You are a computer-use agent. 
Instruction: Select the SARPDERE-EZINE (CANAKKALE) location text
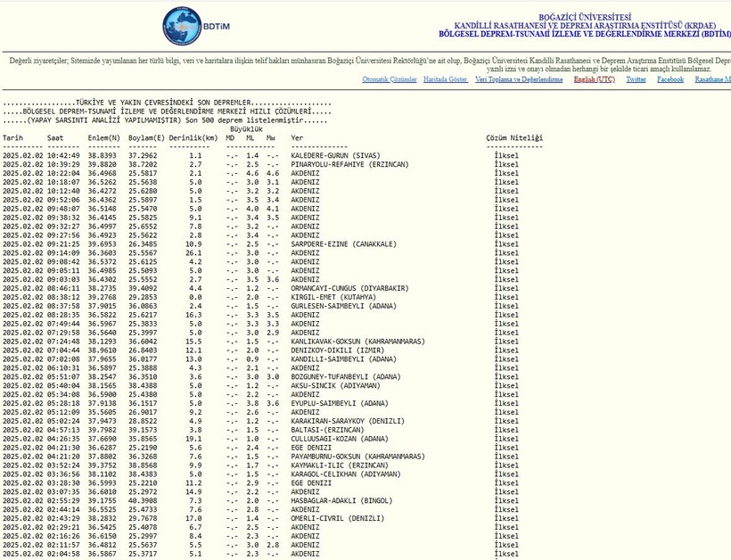(343, 244)
